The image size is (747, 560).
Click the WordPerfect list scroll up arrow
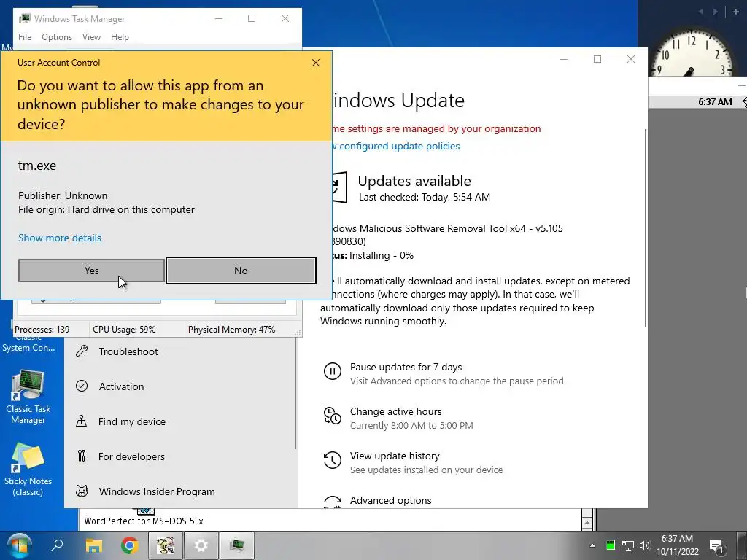tap(587, 524)
